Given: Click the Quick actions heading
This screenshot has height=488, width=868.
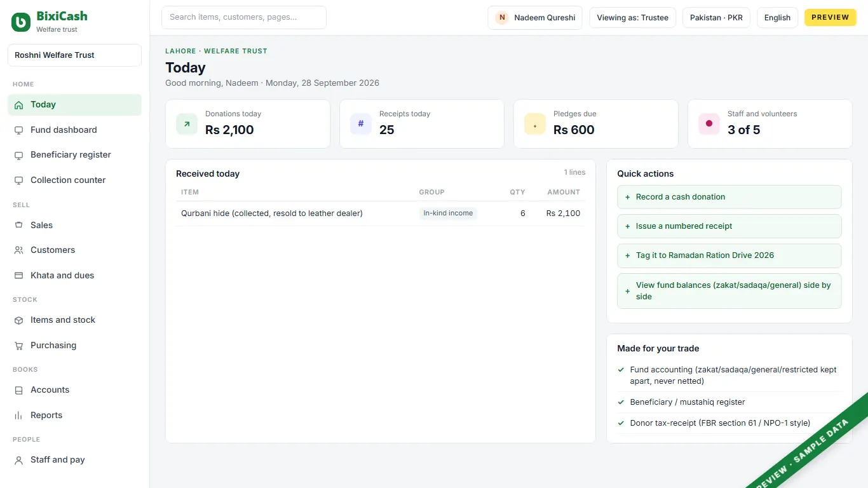Looking at the screenshot, I should click(646, 173).
